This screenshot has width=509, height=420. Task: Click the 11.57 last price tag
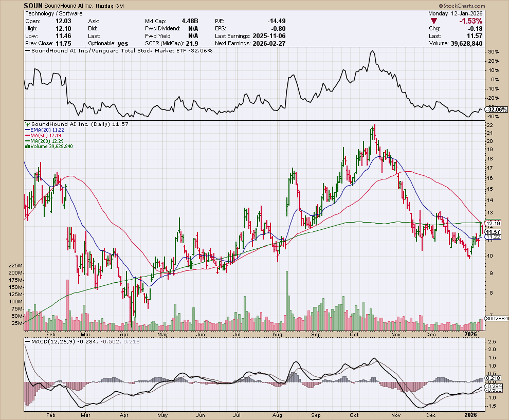[493, 232]
